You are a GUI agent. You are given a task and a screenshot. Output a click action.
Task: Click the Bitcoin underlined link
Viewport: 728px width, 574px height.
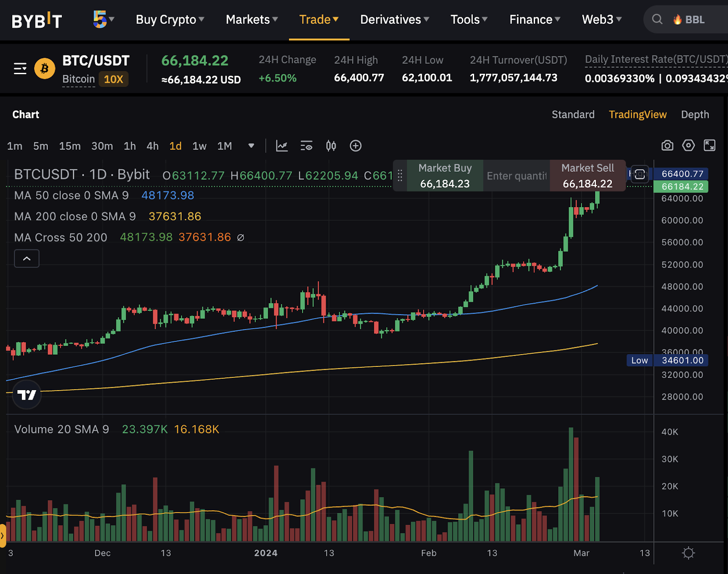(78, 79)
